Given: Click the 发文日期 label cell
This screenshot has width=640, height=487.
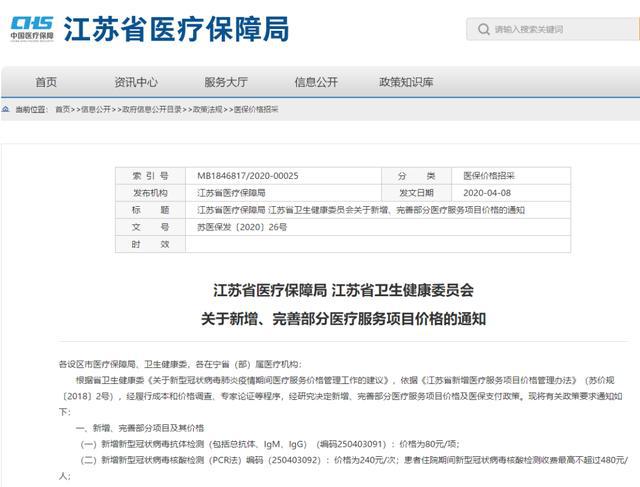Looking at the screenshot, I should click(x=416, y=193).
